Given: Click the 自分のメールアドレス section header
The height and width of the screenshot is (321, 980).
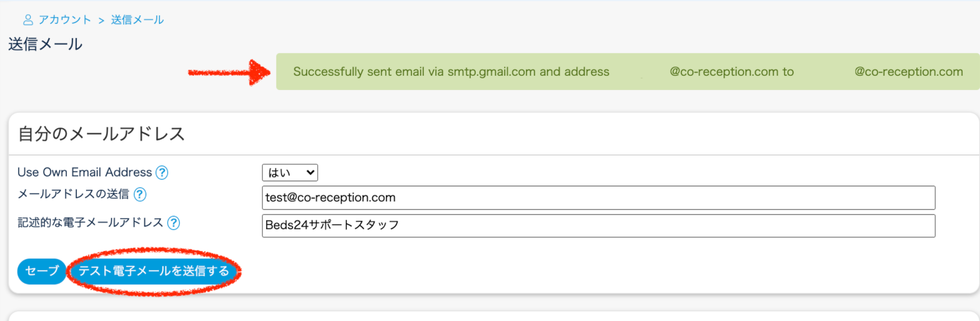Looking at the screenshot, I should [101, 134].
